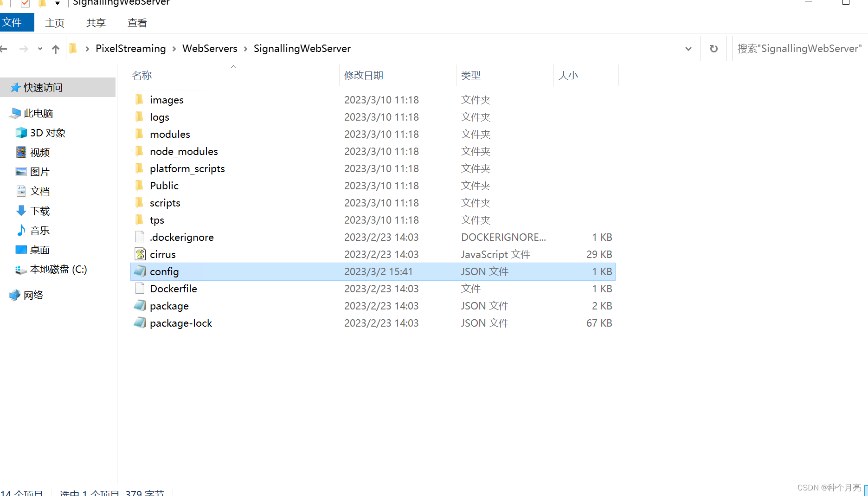Image resolution: width=868 pixels, height=496 pixels.
Task: Switch to the 查看 (View) ribbon tab
Action: [137, 23]
